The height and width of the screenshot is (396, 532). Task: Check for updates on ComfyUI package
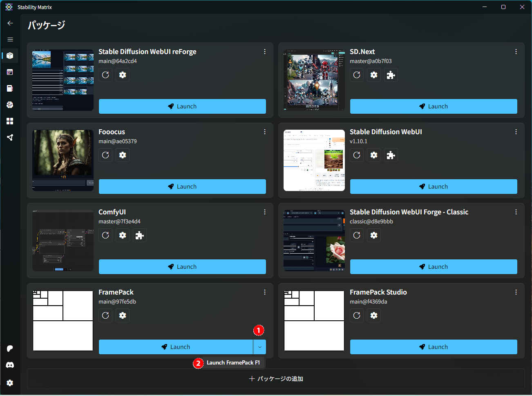tap(105, 235)
